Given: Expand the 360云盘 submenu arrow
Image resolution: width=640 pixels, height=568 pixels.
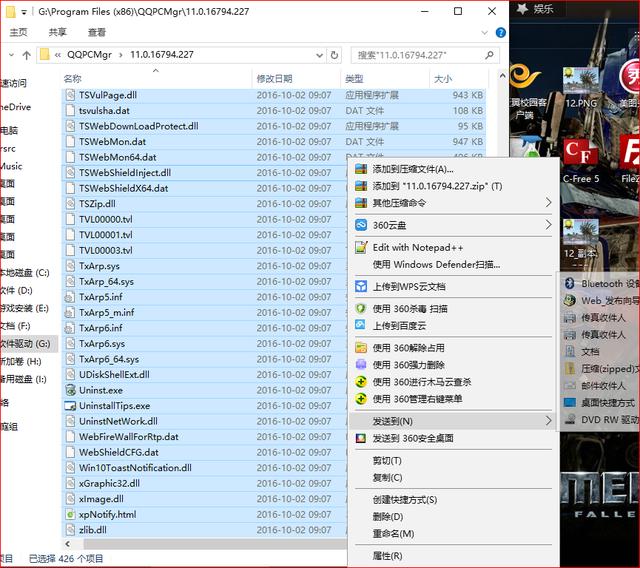Looking at the screenshot, I should coord(549,225).
